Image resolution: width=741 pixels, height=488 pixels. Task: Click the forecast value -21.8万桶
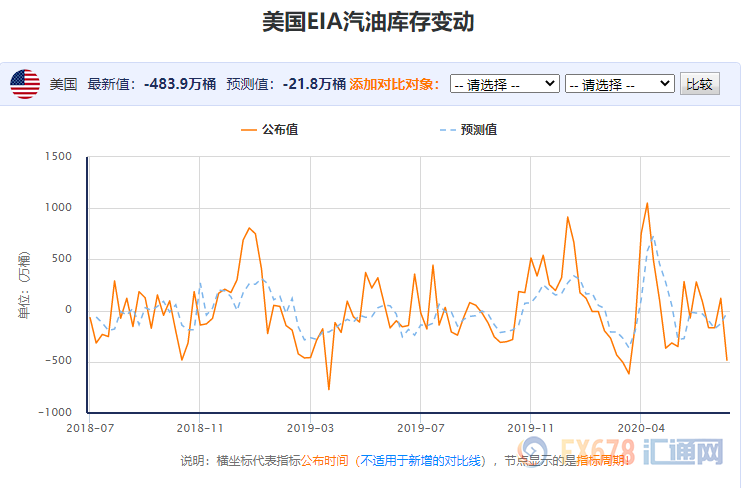(x=313, y=84)
